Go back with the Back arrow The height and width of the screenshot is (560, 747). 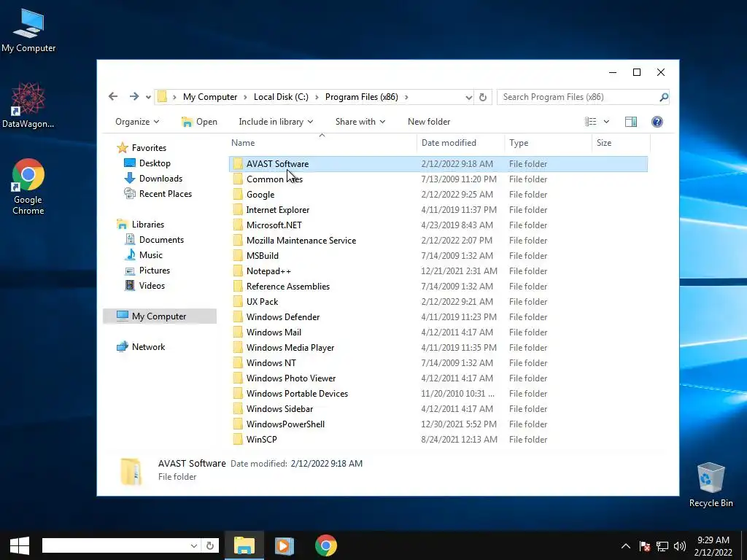[x=113, y=97]
